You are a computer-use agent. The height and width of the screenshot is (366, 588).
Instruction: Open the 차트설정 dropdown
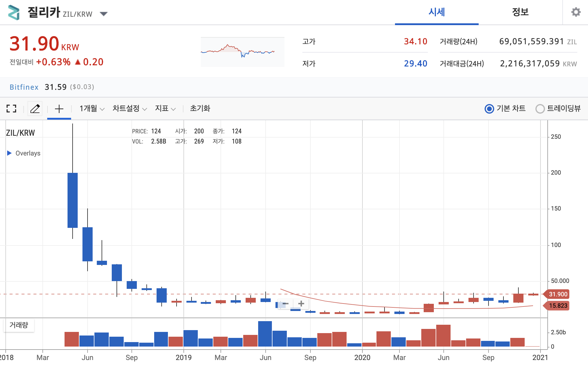[x=129, y=109]
